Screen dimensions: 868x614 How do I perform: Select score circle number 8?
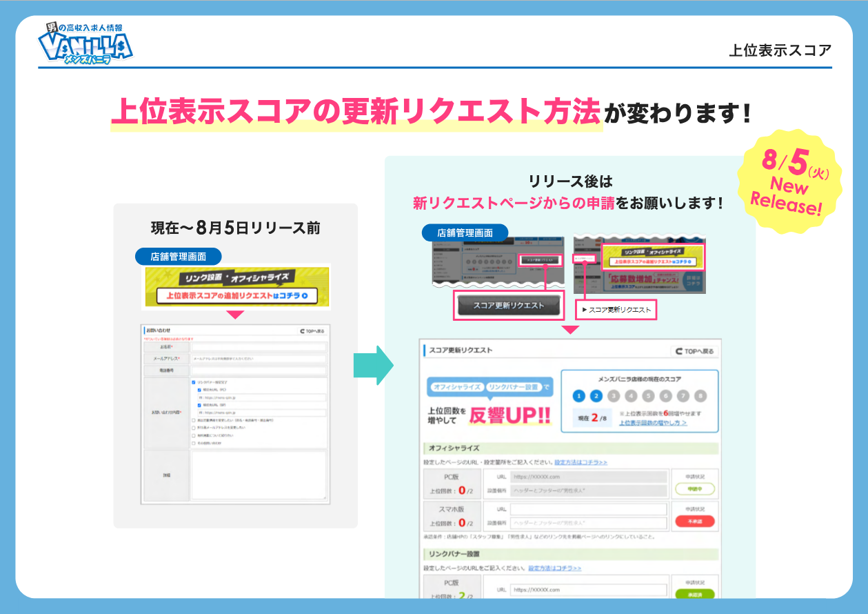click(x=700, y=396)
